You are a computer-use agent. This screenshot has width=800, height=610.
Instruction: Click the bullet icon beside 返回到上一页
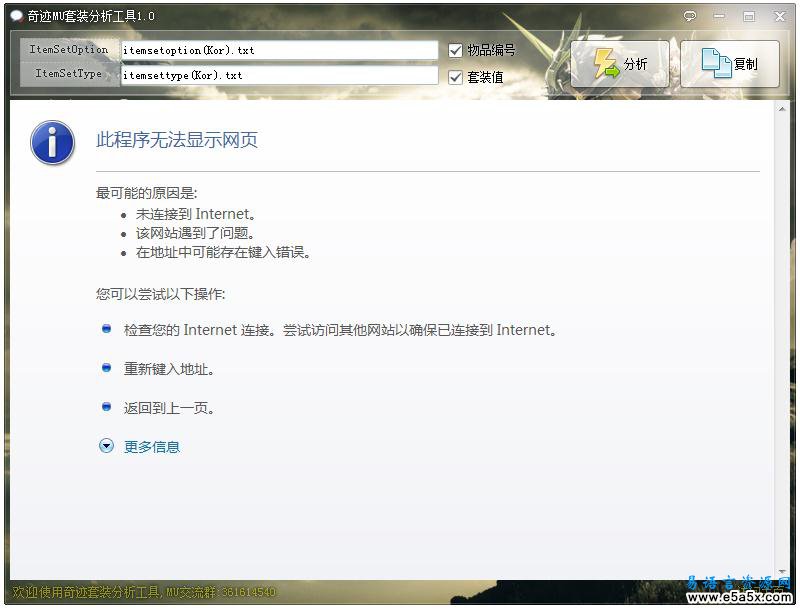tap(106, 407)
